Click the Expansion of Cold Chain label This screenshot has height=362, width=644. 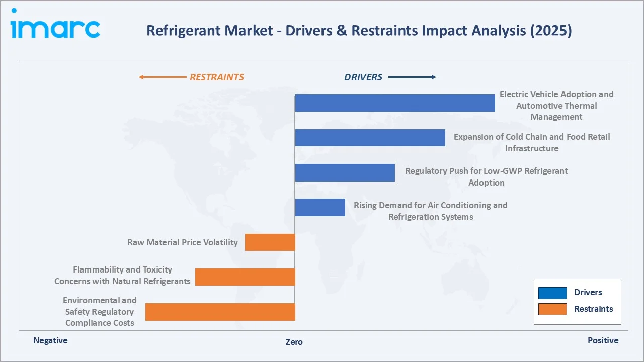coord(532,143)
